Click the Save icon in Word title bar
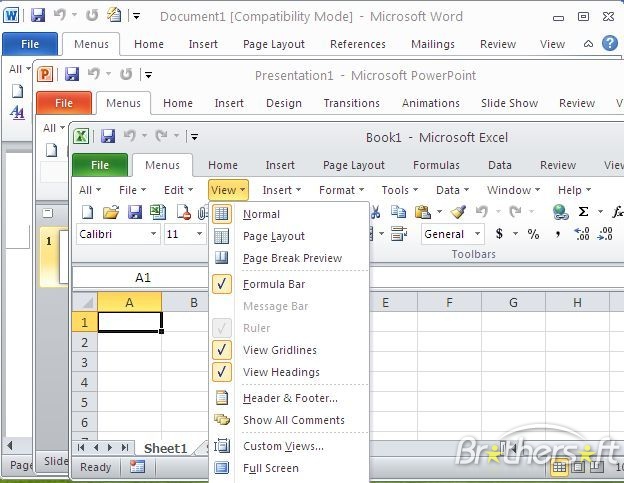The image size is (624, 483). pyautogui.click(x=38, y=16)
